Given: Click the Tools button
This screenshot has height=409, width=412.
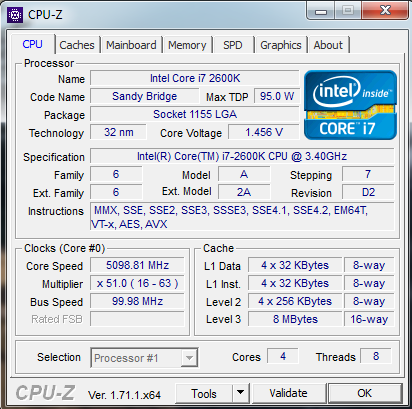Looking at the screenshot, I should click(x=204, y=393).
